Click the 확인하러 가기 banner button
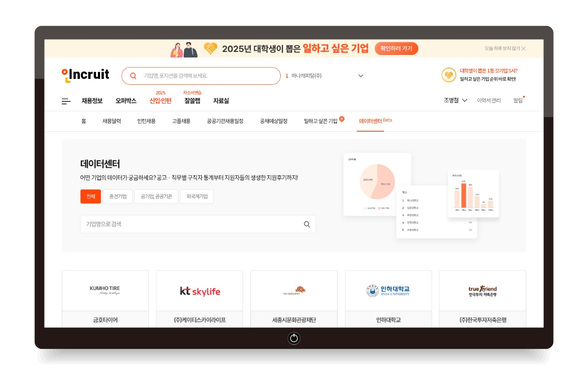The height and width of the screenshot is (392, 588). coord(396,49)
